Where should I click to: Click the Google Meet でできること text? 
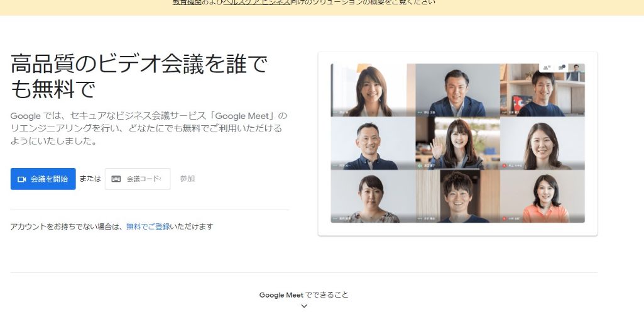tap(304, 294)
